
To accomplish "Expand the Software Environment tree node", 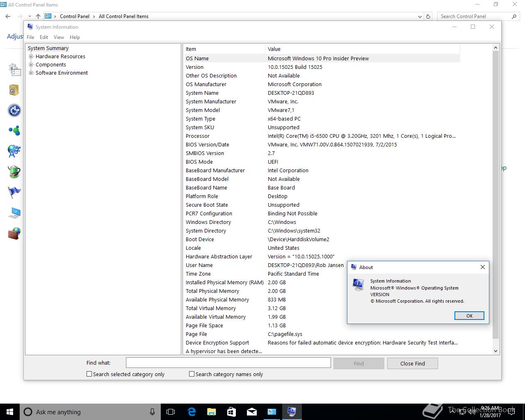I will [31, 73].
